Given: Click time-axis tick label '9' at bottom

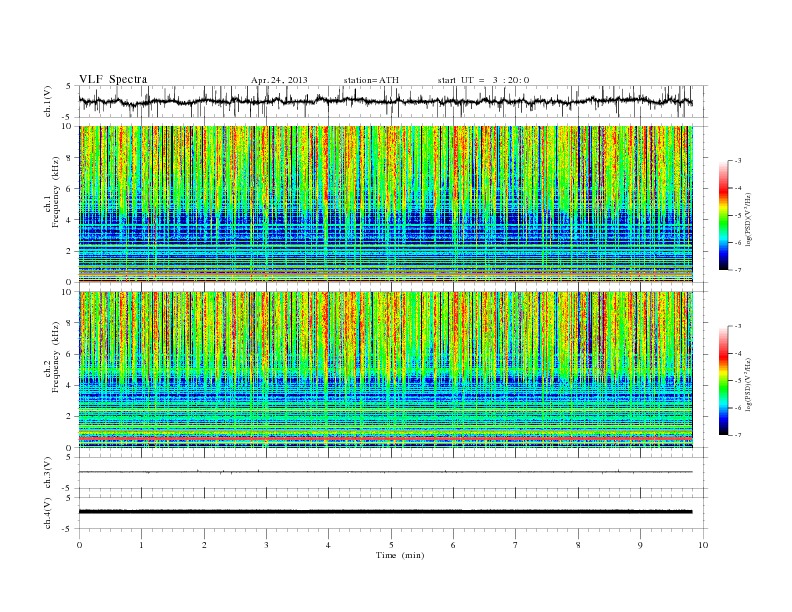Looking at the screenshot, I should pos(640,545).
